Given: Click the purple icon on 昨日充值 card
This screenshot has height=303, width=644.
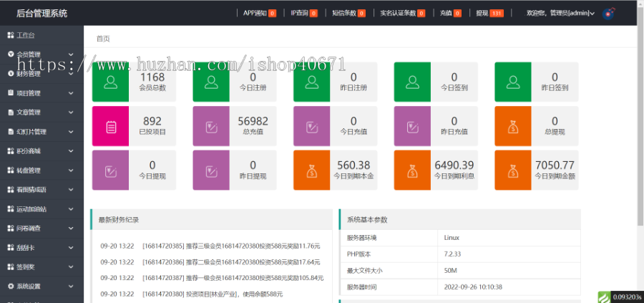Looking at the screenshot, I should tap(412, 128).
